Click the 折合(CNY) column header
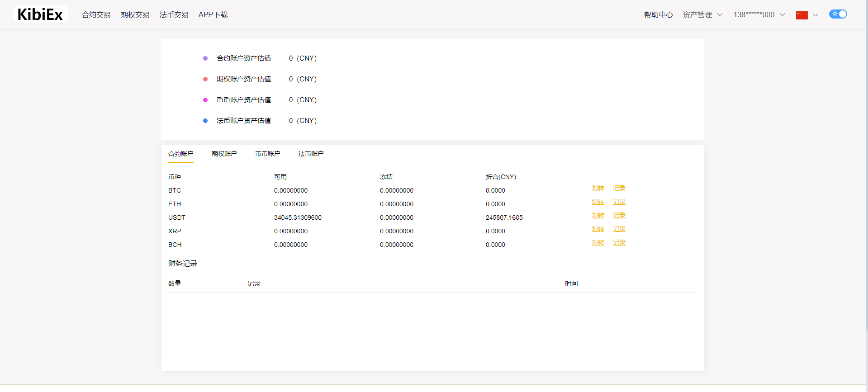Image resolution: width=868 pixels, height=392 pixels. pyautogui.click(x=501, y=177)
